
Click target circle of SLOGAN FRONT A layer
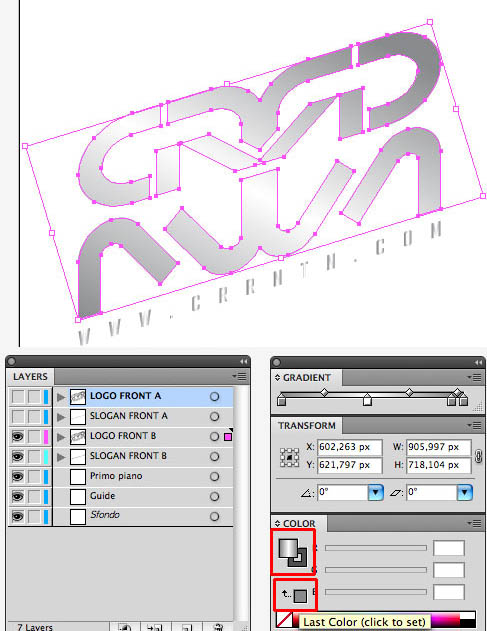point(215,417)
